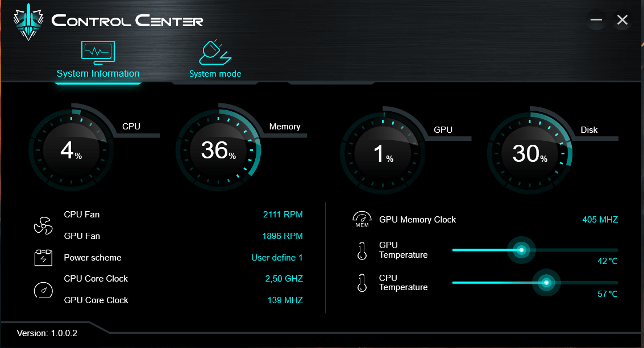Image resolution: width=644 pixels, height=348 pixels.
Task: Click the 2111 RPM value
Action: point(282,215)
